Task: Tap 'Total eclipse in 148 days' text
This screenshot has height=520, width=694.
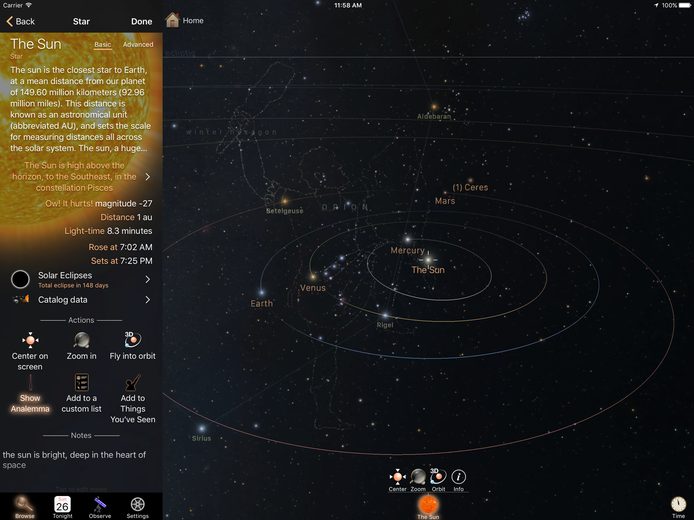Action: click(x=73, y=285)
